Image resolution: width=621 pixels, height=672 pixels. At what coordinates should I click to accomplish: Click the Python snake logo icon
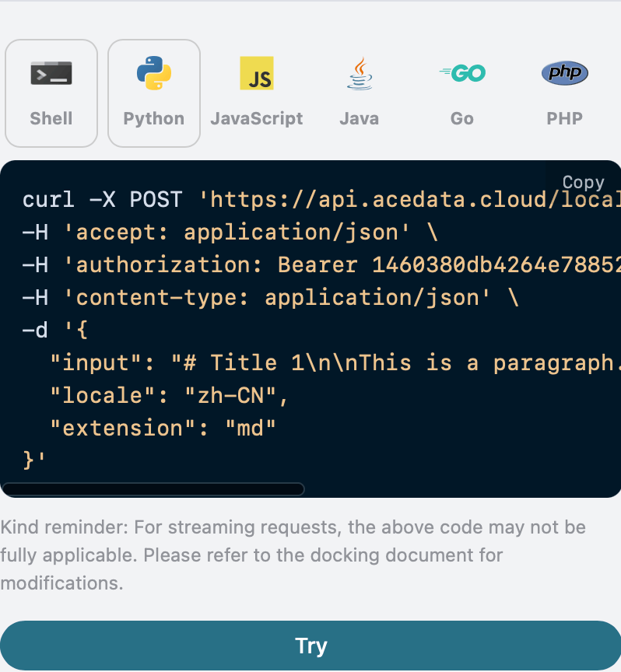pos(154,73)
